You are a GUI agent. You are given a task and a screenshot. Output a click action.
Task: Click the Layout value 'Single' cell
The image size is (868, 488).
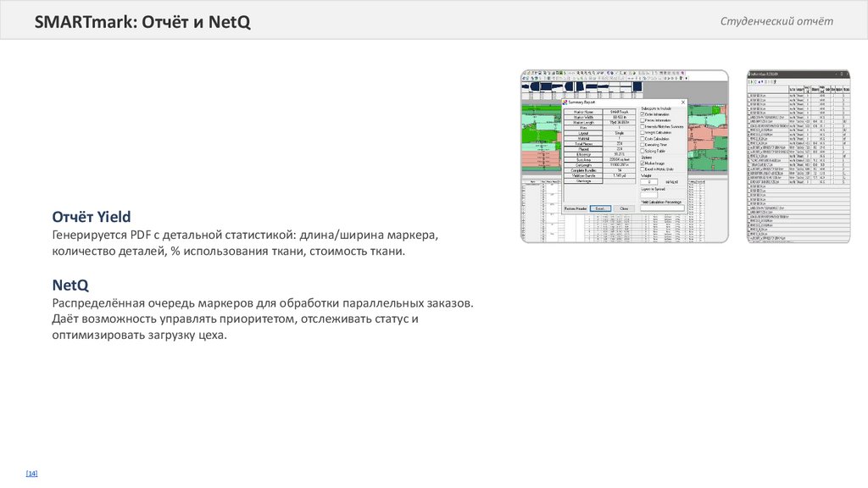click(x=620, y=133)
